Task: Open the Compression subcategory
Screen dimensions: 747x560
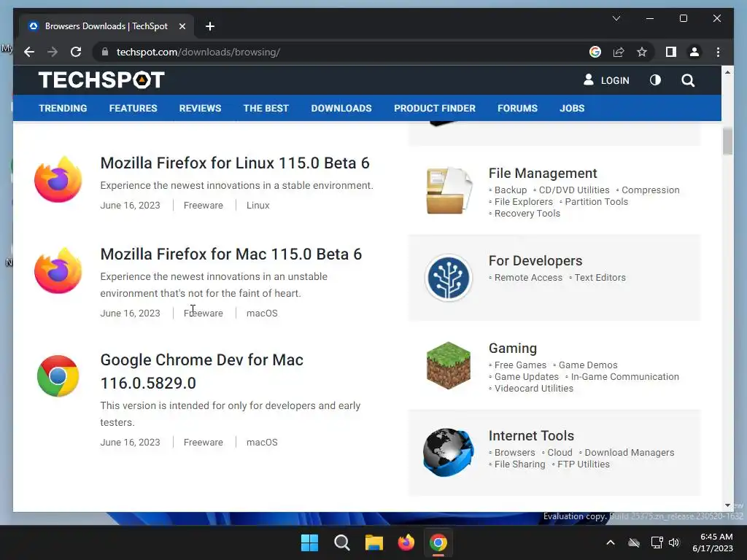Action: 650,190
